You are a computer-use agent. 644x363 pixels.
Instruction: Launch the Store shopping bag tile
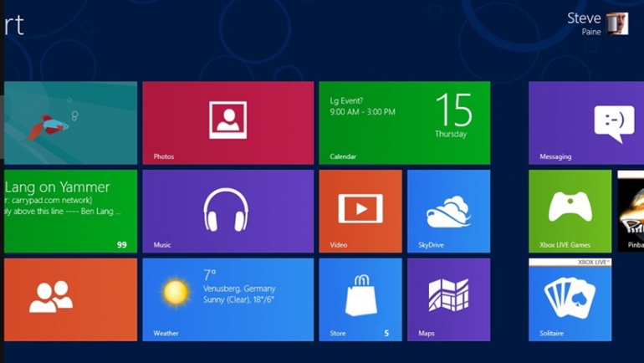point(360,299)
